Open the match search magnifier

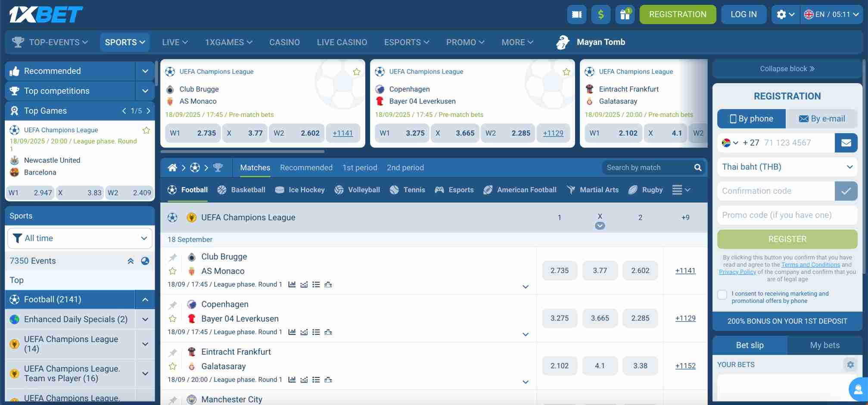(x=697, y=168)
